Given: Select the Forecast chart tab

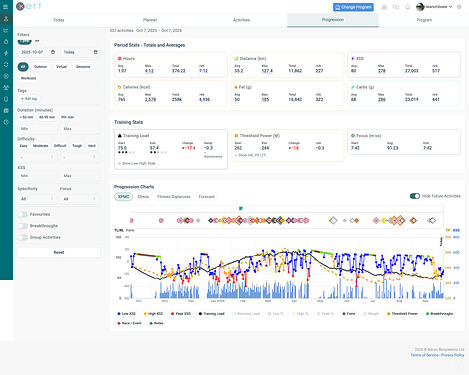Looking at the screenshot, I should 207,197.
